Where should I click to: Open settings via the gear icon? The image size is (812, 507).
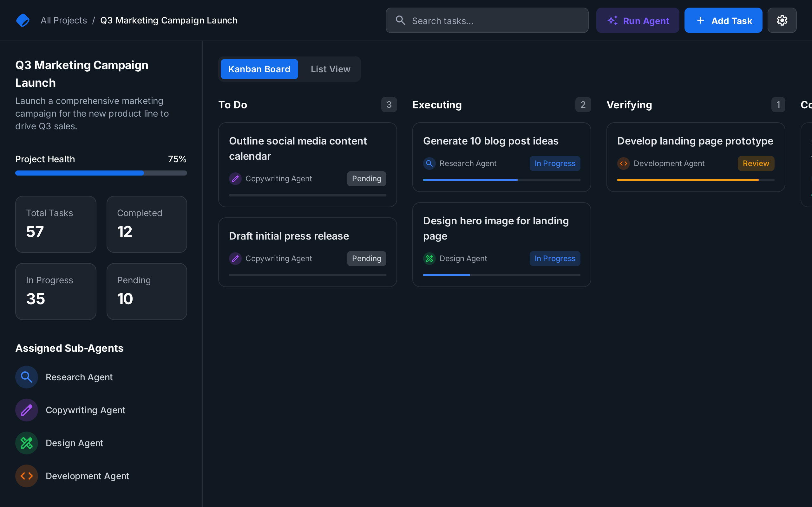782,20
